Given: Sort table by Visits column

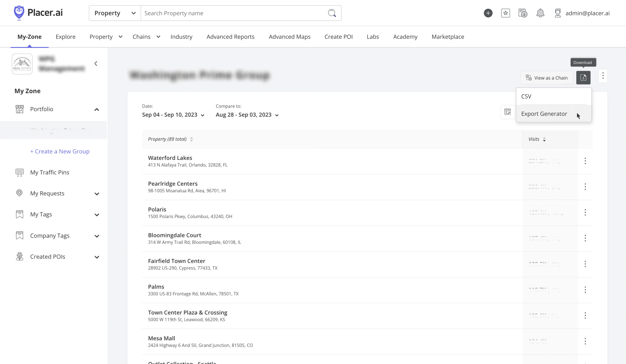Looking at the screenshot, I should point(544,139).
